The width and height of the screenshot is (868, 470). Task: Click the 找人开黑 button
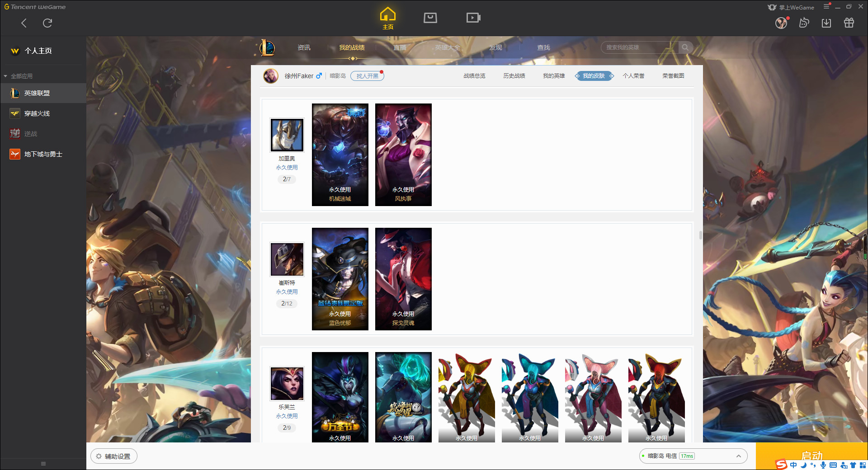pyautogui.click(x=367, y=76)
